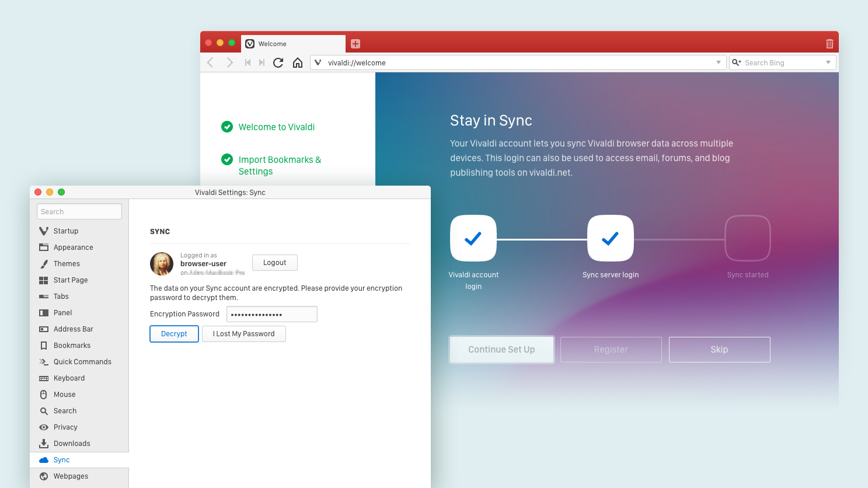Screen dimensions: 868x488
Task: Close the Vivaldi Settings window
Action: click(38, 192)
